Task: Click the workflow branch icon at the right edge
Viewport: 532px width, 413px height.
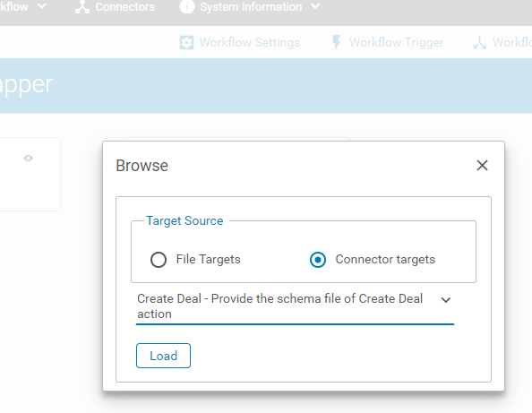Action: [480, 43]
